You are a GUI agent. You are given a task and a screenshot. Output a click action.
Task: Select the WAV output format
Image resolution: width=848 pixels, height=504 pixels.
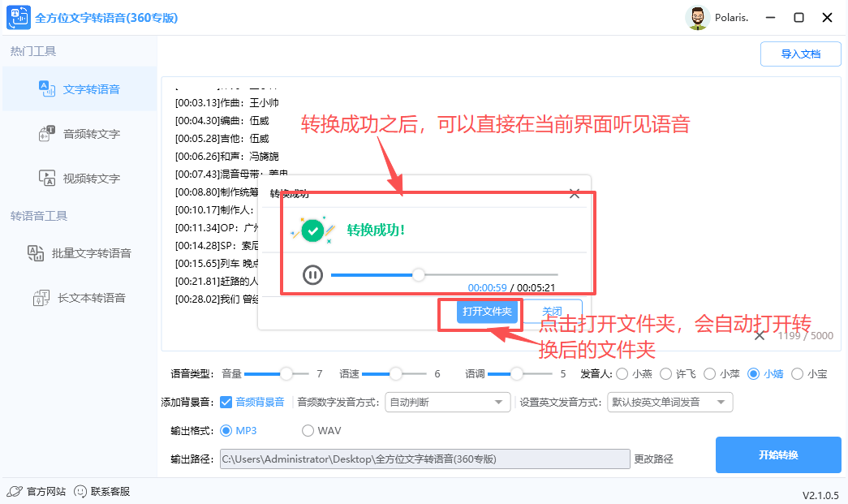307,430
